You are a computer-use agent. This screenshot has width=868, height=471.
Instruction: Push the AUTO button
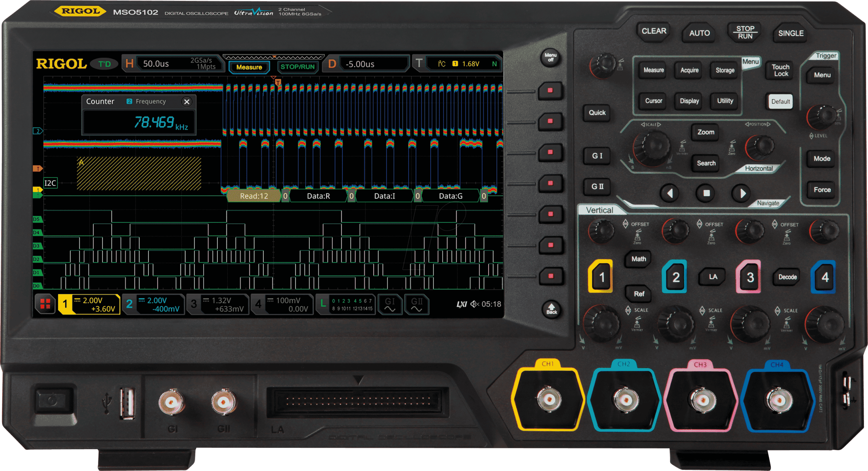tap(699, 33)
